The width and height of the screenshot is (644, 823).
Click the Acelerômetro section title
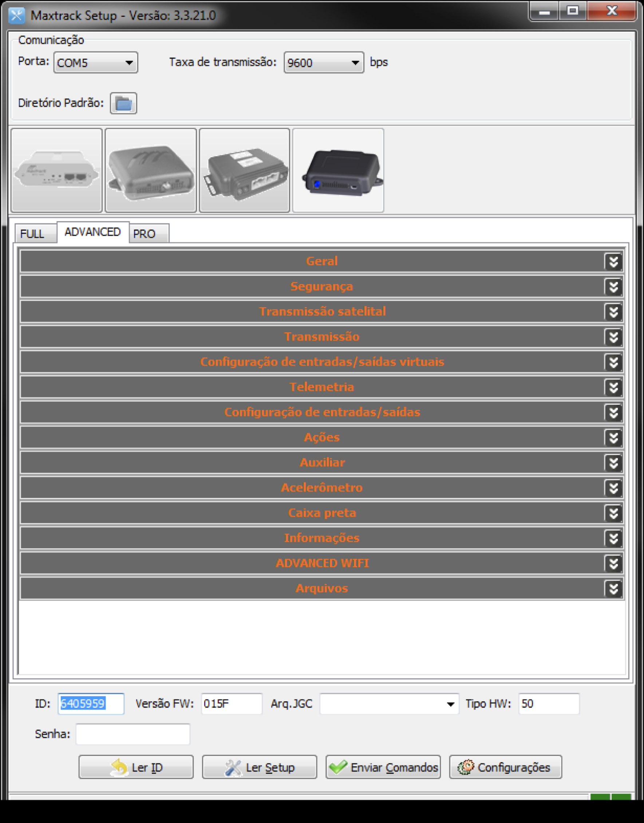pyautogui.click(x=321, y=487)
